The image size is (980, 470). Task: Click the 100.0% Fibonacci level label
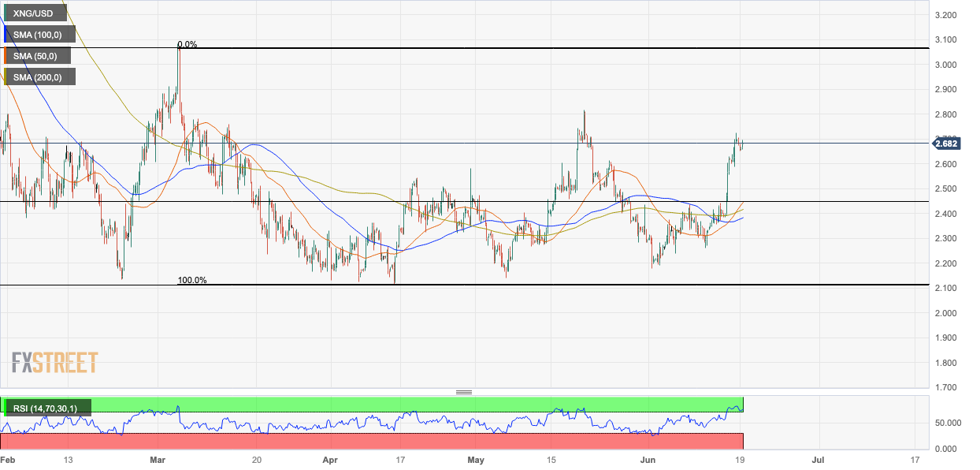[191, 280]
